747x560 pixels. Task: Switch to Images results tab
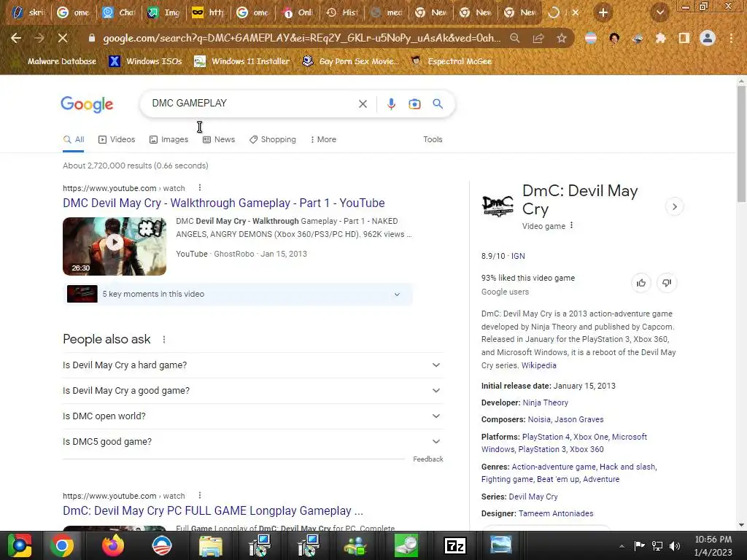[169, 139]
